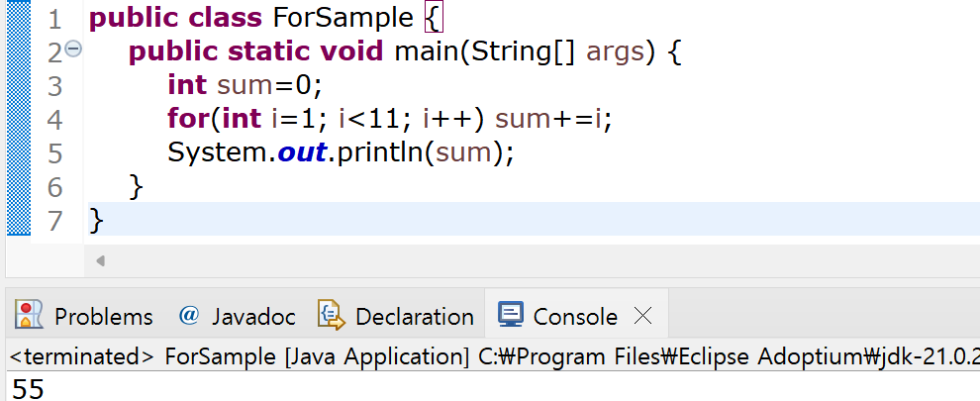Open the Declaration tab

(x=396, y=317)
